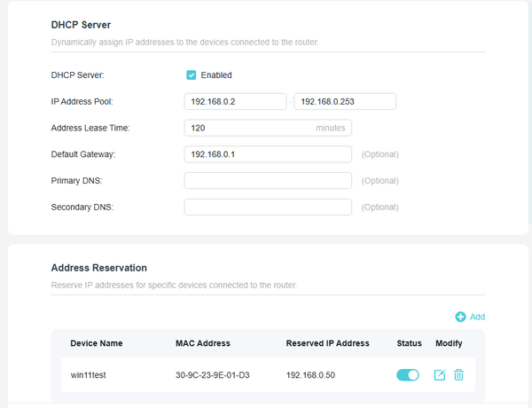Click the Secondary DNS input field
This screenshot has height=408, width=532.
click(268, 208)
